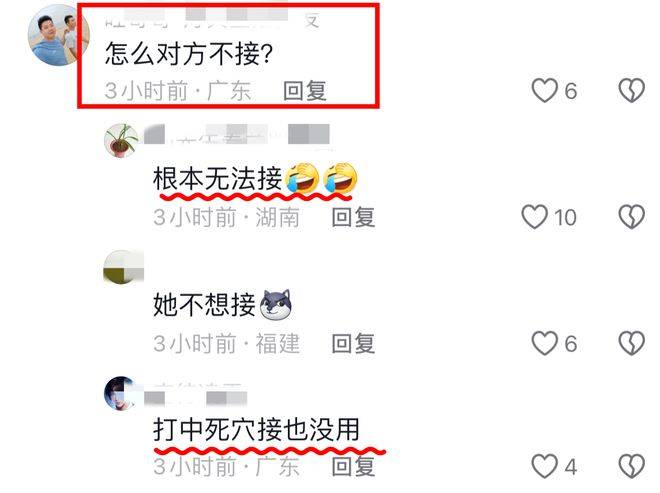660x493 pixels.
Task: Open the avatar beside 打中死穴接也没用
Action: [121, 394]
